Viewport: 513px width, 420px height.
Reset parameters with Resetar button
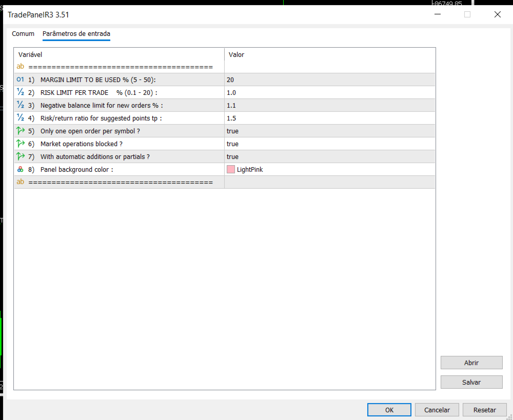click(485, 410)
